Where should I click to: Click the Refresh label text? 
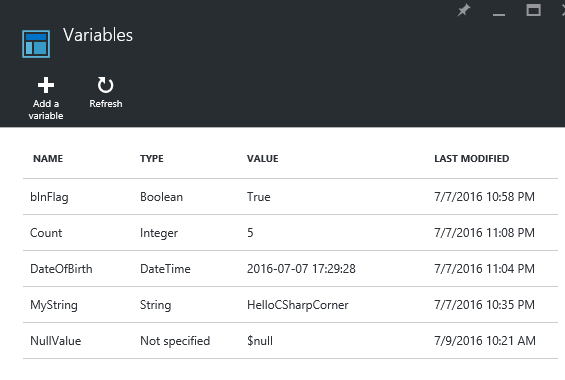[x=106, y=104]
